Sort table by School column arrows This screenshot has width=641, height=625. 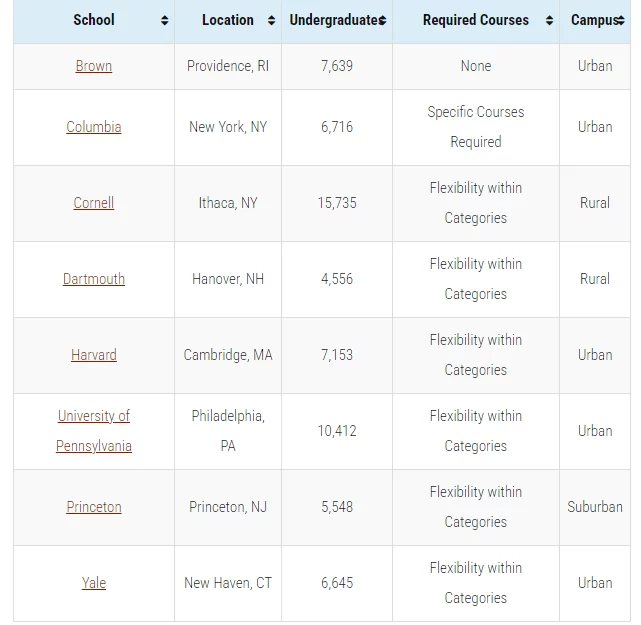(x=164, y=20)
